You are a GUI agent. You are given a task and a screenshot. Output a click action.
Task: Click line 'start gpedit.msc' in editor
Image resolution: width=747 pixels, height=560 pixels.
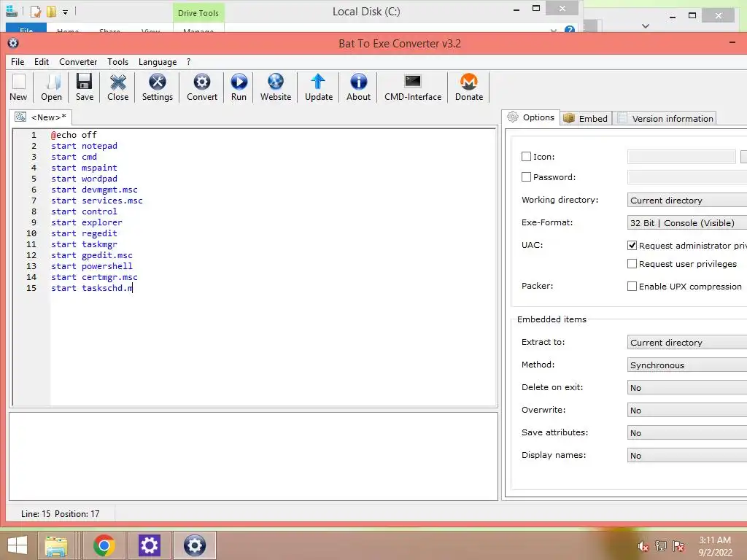[92, 255]
